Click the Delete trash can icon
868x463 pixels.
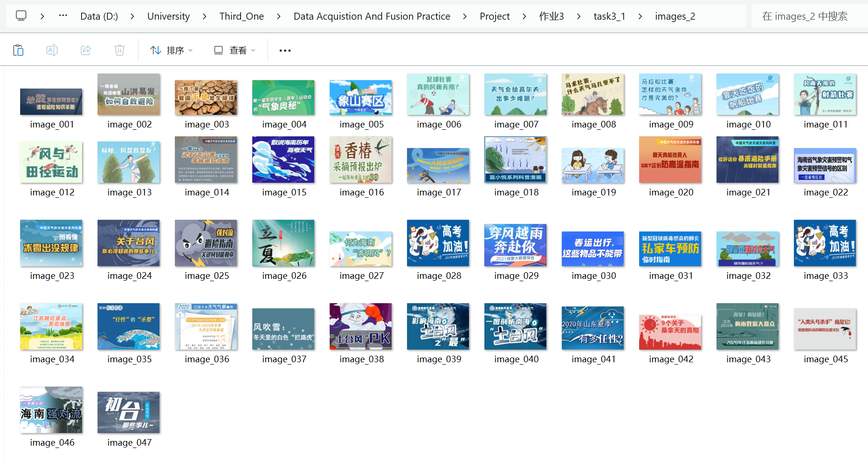point(120,50)
